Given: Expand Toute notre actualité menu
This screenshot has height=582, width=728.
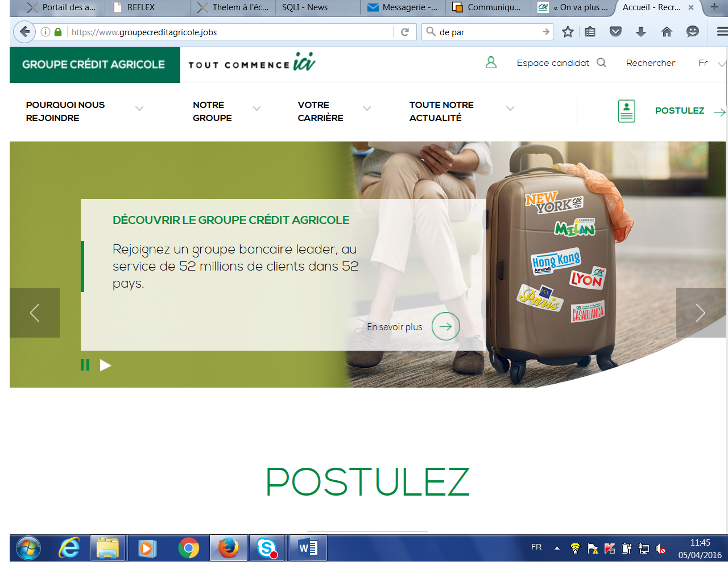Looking at the screenshot, I should click(x=510, y=108).
